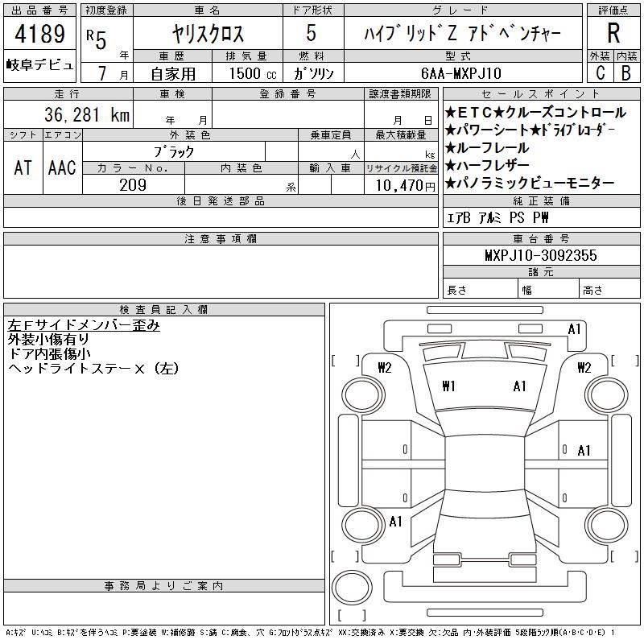Select the chassis number MXPJ10-3092355
644x644 pixels.
[541, 255]
